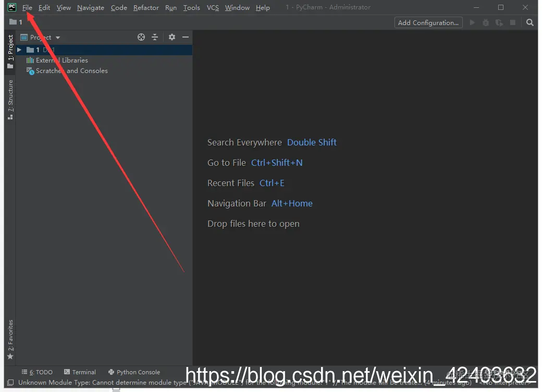Viewport: 542px width, 392px height.
Task: Open project panel gear settings
Action: pos(172,37)
